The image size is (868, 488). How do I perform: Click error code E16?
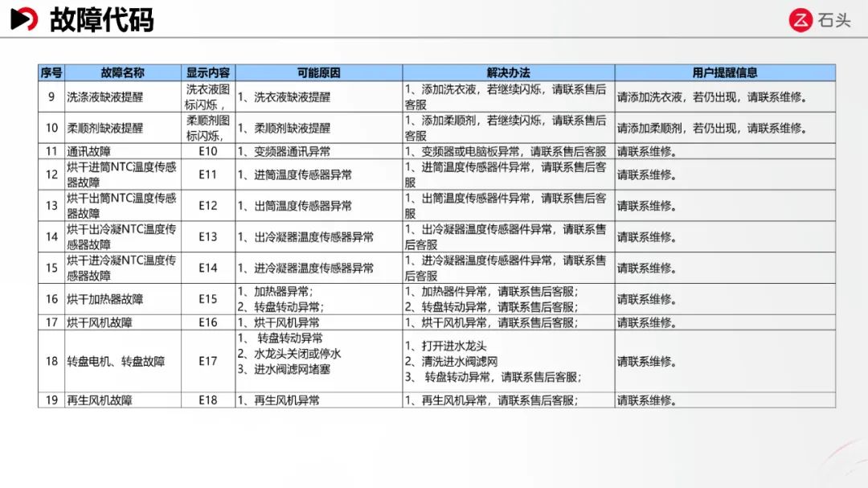208,322
